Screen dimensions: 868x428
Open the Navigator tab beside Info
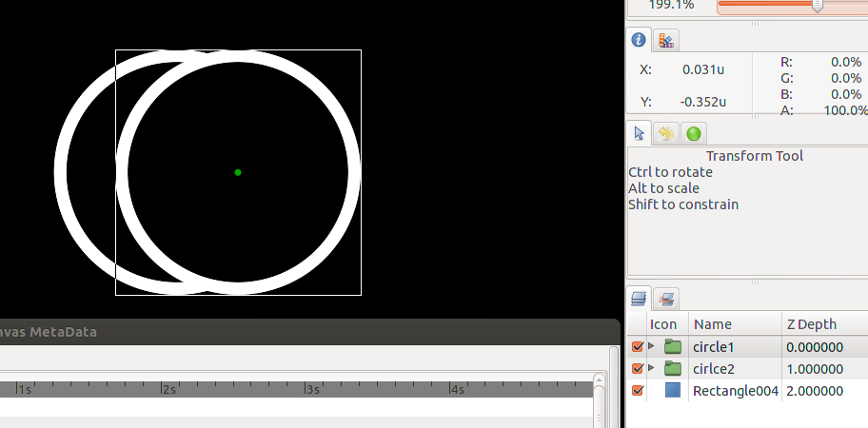click(x=666, y=40)
